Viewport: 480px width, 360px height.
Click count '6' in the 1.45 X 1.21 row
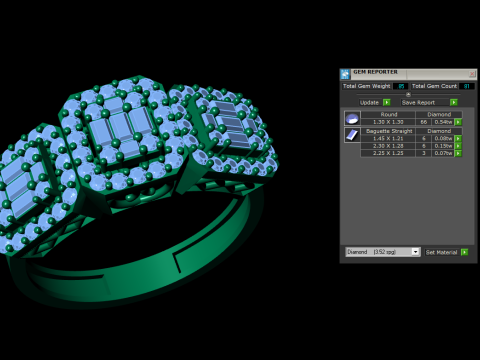click(424, 138)
